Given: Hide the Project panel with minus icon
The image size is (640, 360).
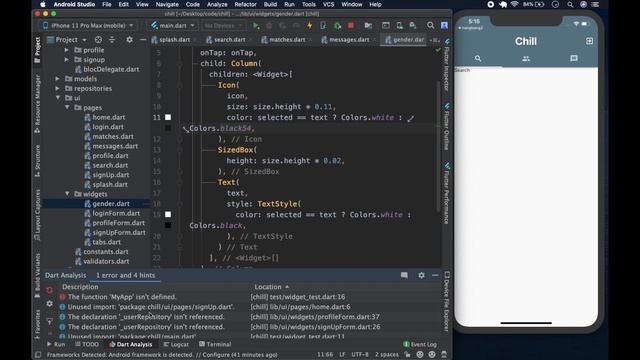Looking at the screenshot, I should 142,40.
